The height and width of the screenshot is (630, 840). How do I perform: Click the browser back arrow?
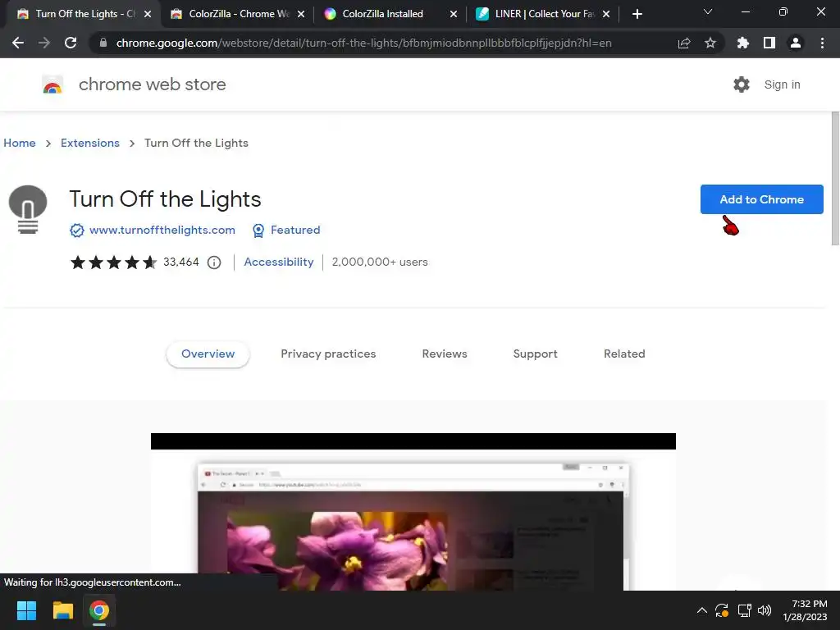[18, 43]
